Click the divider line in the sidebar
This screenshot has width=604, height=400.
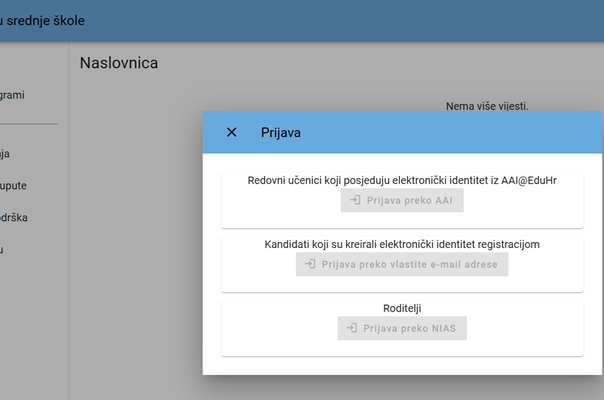tap(28, 124)
